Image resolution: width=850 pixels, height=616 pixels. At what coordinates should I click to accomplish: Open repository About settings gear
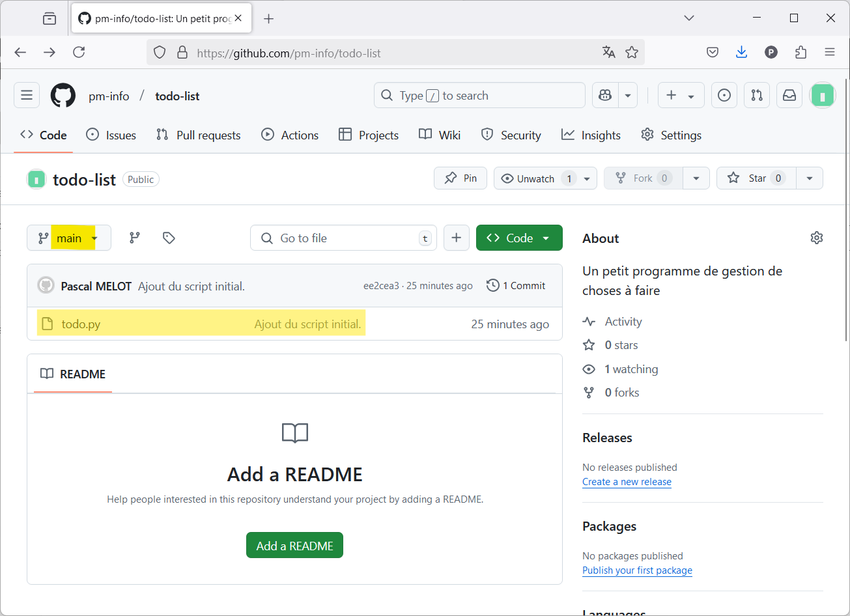coord(816,238)
